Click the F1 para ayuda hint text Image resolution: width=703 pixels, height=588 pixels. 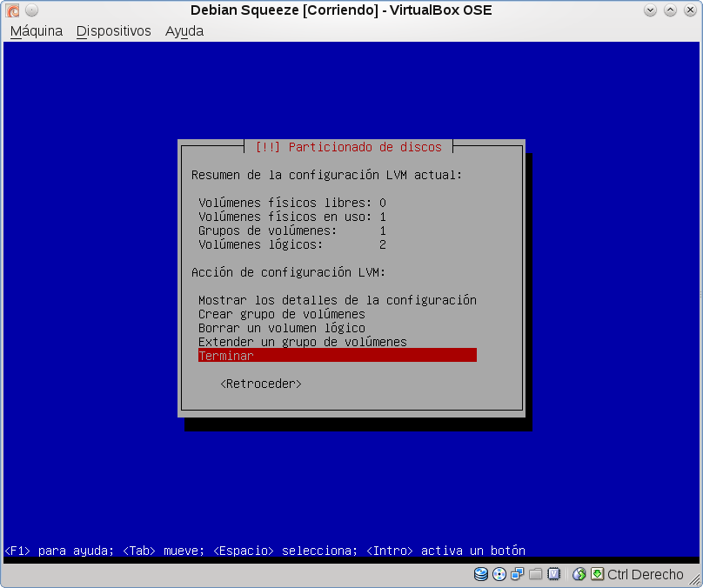tap(59, 551)
